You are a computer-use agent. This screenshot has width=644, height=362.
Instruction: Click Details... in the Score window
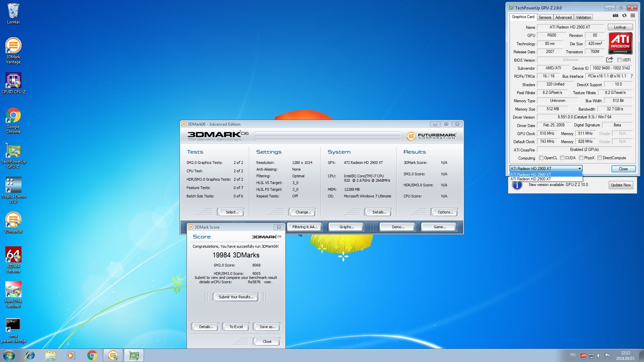point(206,327)
